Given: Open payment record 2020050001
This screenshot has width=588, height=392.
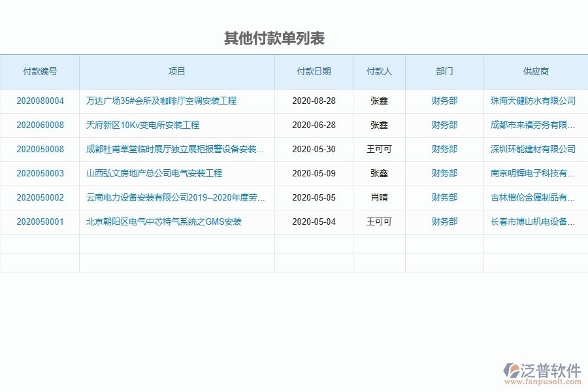Looking at the screenshot, I should coord(40,221).
